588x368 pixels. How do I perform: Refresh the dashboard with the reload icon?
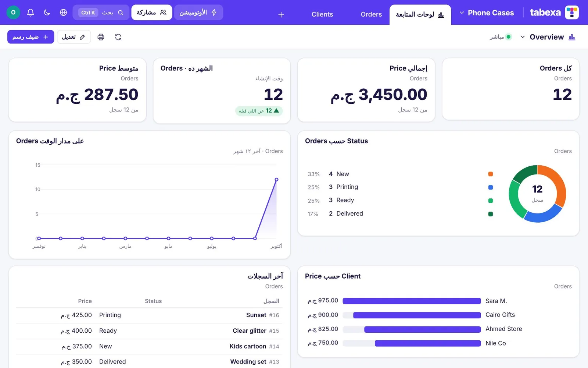[118, 37]
